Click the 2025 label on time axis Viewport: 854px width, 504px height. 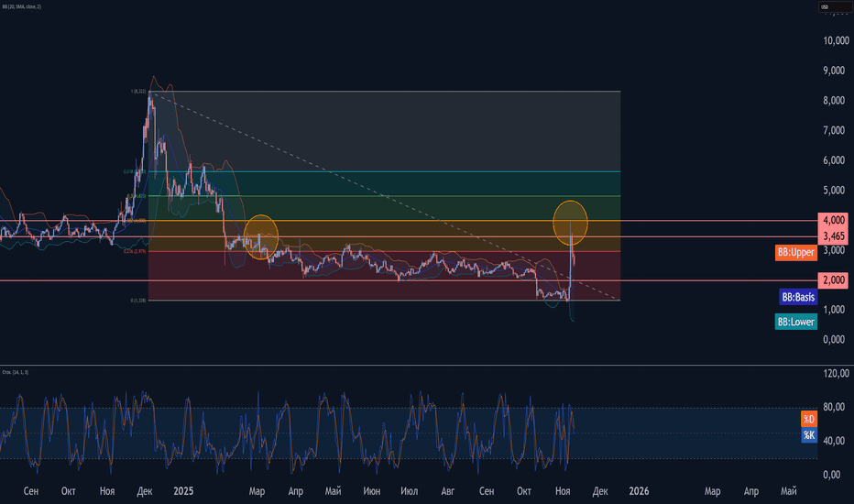coord(183,491)
